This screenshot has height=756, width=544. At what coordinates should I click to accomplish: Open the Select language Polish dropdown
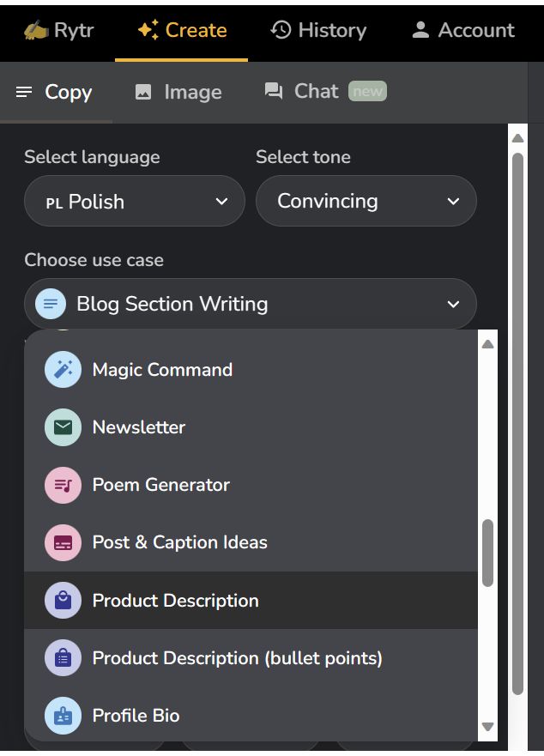(x=135, y=202)
